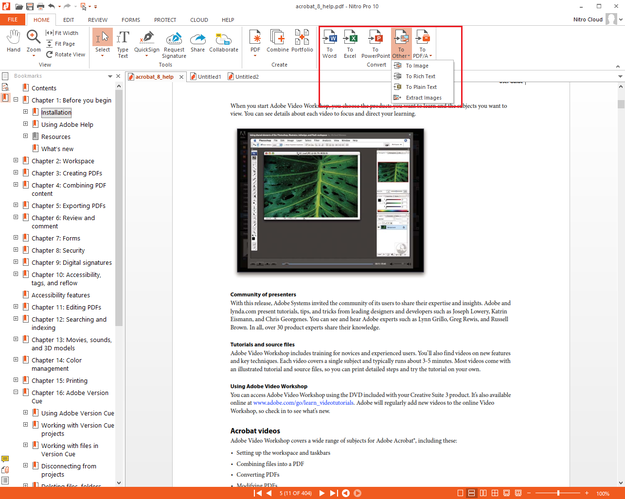Open Bookmarks panel options dropdown
Image resolution: width=625 pixels, height=499 pixels.
point(110,76)
